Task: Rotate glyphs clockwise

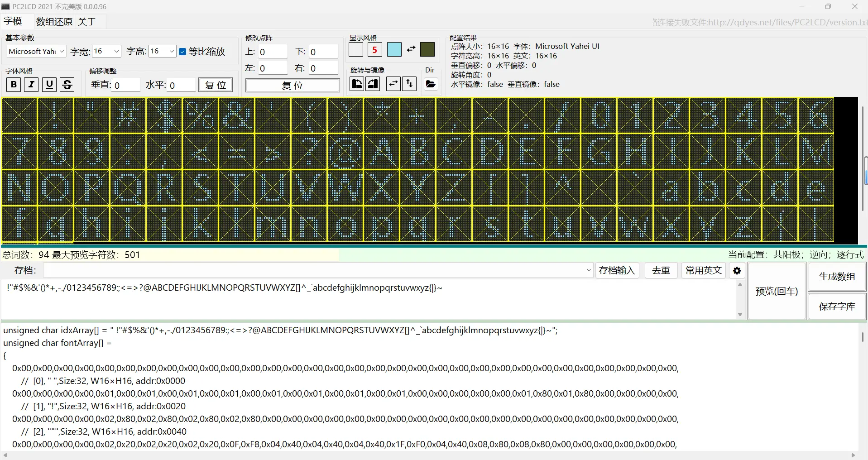Action: coord(373,84)
